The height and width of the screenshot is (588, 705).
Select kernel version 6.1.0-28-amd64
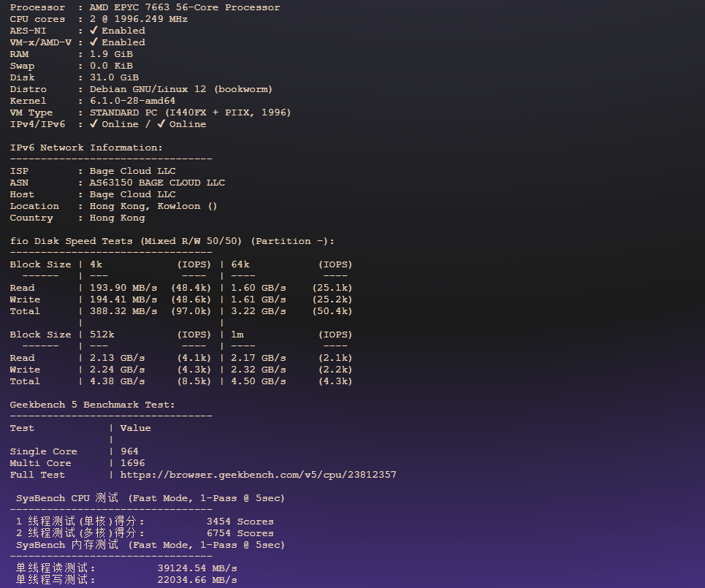click(x=132, y=101)
